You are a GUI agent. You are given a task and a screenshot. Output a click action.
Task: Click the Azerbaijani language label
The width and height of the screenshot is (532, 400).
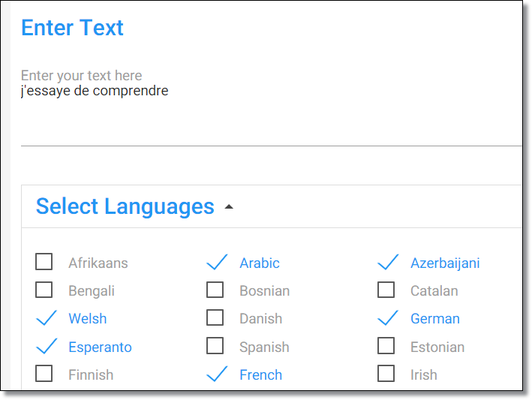445,263
